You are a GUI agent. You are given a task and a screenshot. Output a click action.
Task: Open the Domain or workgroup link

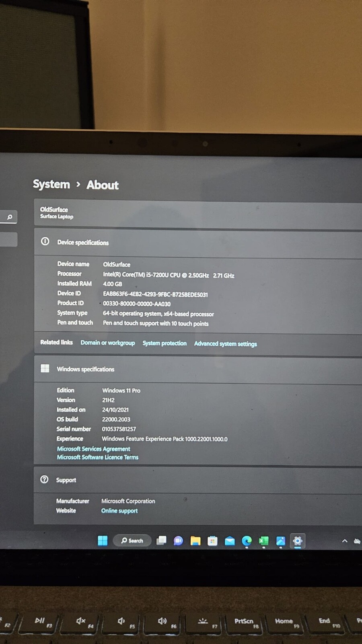[108, 343]
